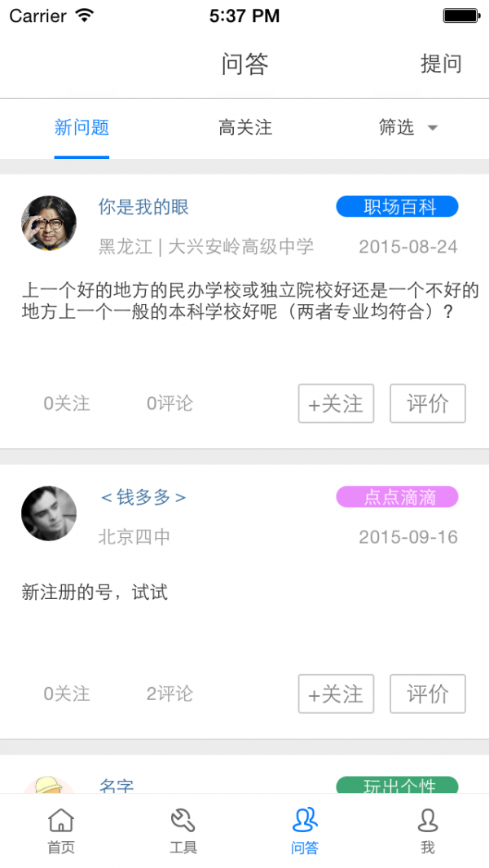This screenshot has width=489, height=868.
Task: Go to the 我 profile icon
Action: [x=427, y=821]
